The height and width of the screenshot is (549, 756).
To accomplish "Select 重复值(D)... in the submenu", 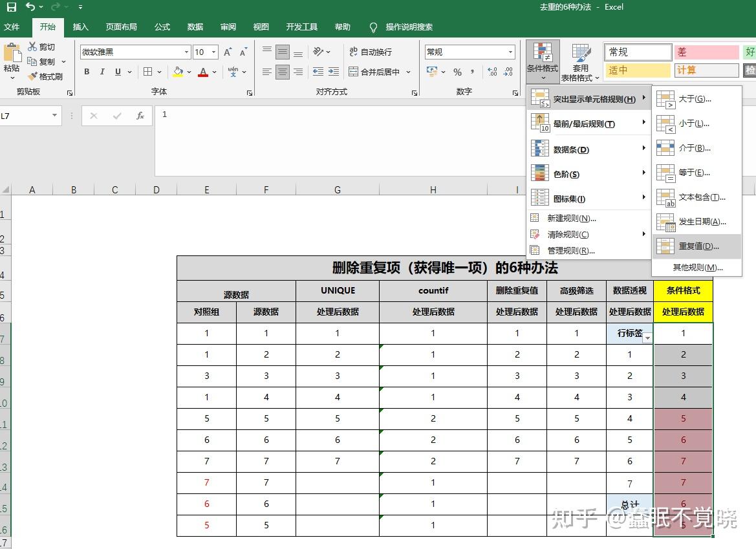I will pyautogui.click(x=697, y=246).
